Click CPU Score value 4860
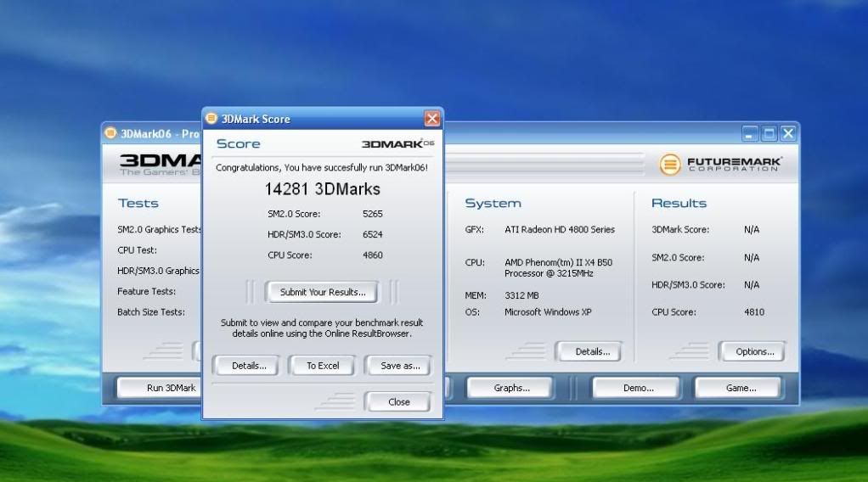The image size is (868, 482). [x=373, y=255]
